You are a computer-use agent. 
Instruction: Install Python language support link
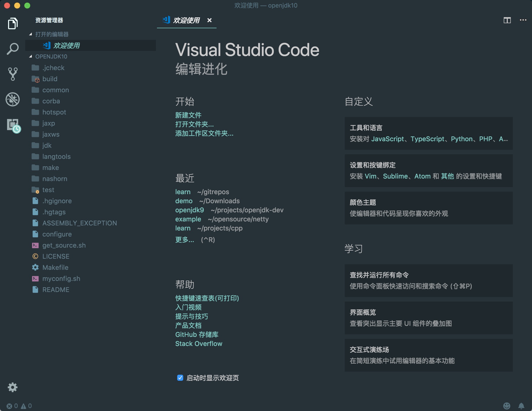coord(462,139)
